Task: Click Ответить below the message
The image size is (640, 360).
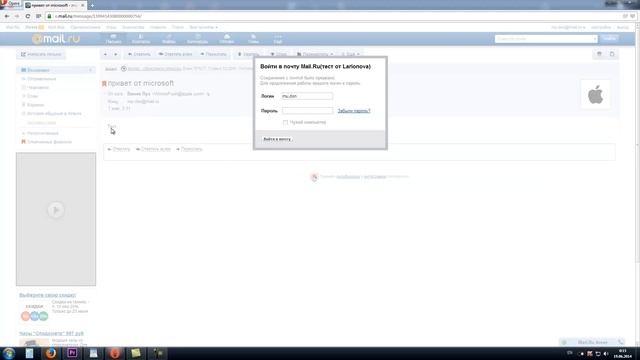Action: tap(119, 149)
